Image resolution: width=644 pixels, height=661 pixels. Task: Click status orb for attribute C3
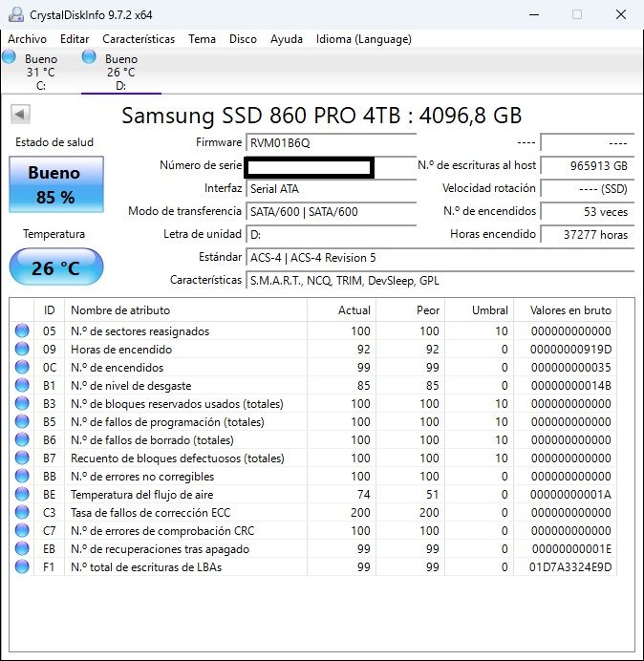[22, 512]
